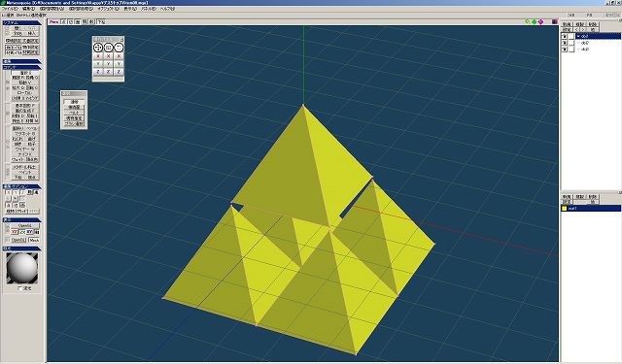This screenshot has width=622, height=364.
Task: Click blue Z button in last column of view panel
Action: click(119, 72)
